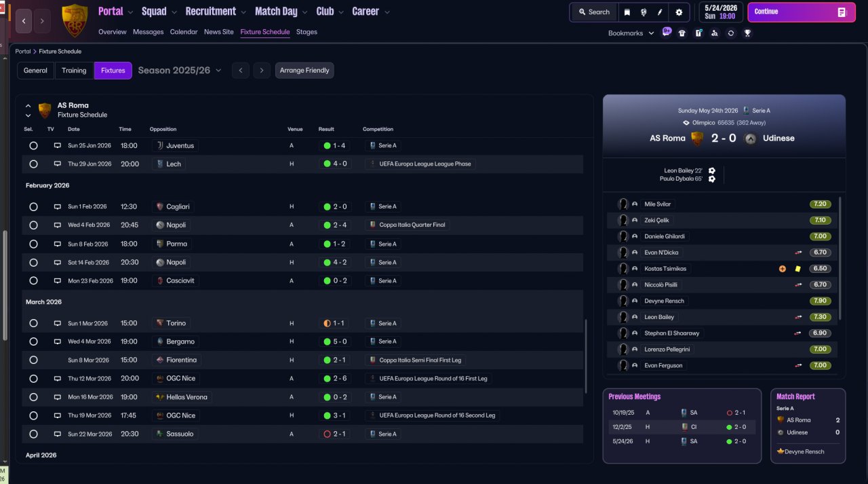This screenshot has height=484, width=868.
Task: Select the radio button for Hellas Verona fixture
Action: (33, 397)
